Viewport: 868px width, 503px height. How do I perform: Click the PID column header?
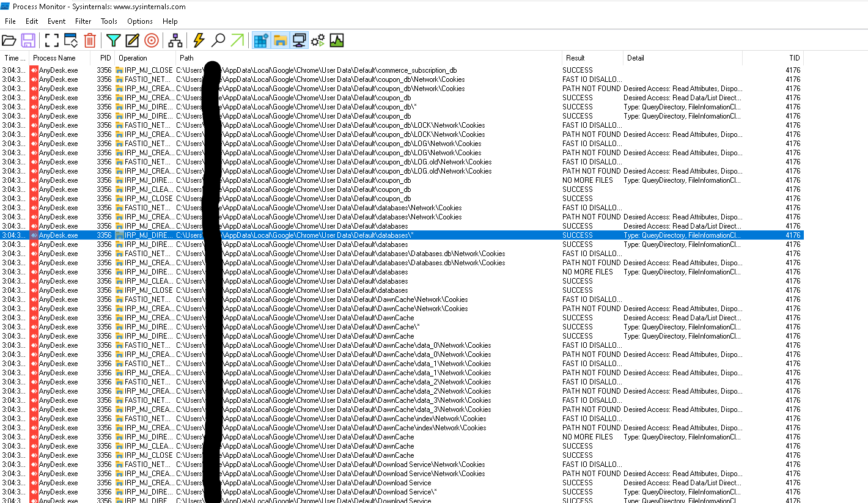click(103, 58)
